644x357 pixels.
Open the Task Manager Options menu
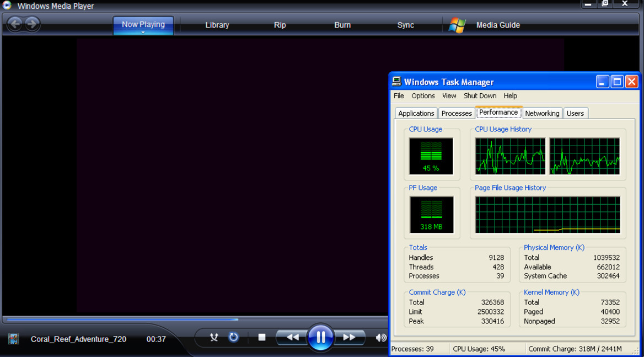pyautogui.click(x=423, y=95)
